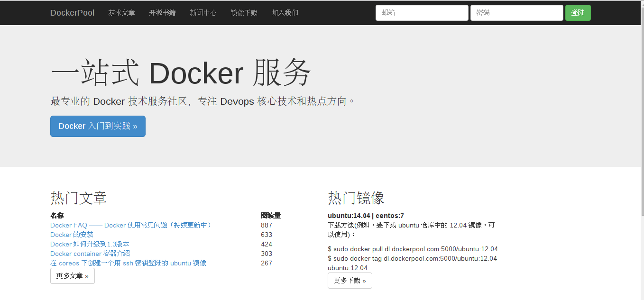
Task: Focus the 密码 password field
Action: click(516, 13)
